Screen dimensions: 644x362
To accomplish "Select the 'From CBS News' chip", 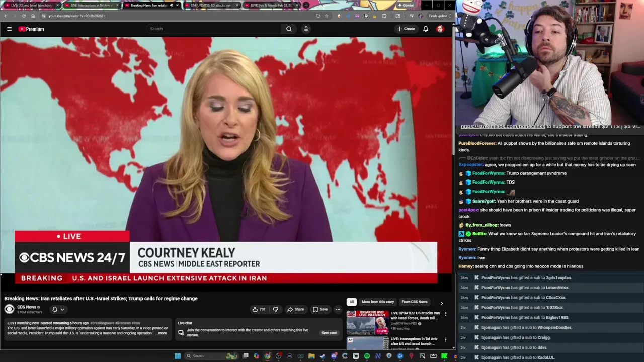I will [x=415, y=302].
